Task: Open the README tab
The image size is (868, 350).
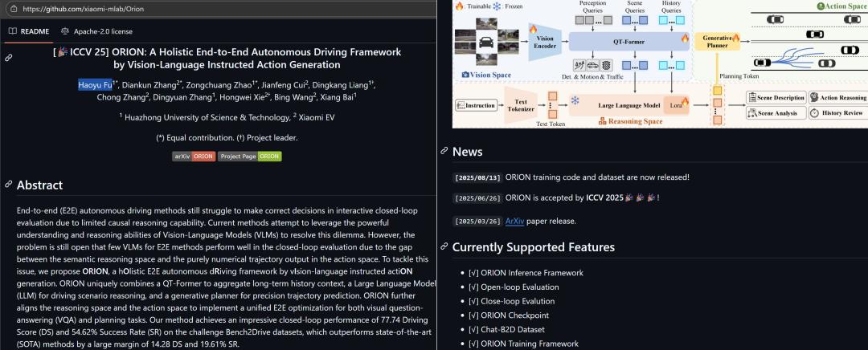Action: [29, 31]
